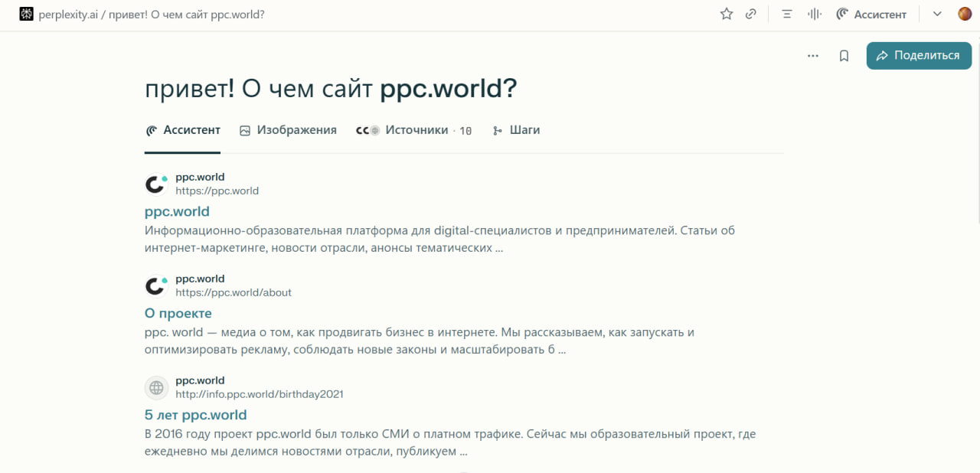Open the Шаги tab
This screenshot has height=473, width=980.
click(517, 130)
